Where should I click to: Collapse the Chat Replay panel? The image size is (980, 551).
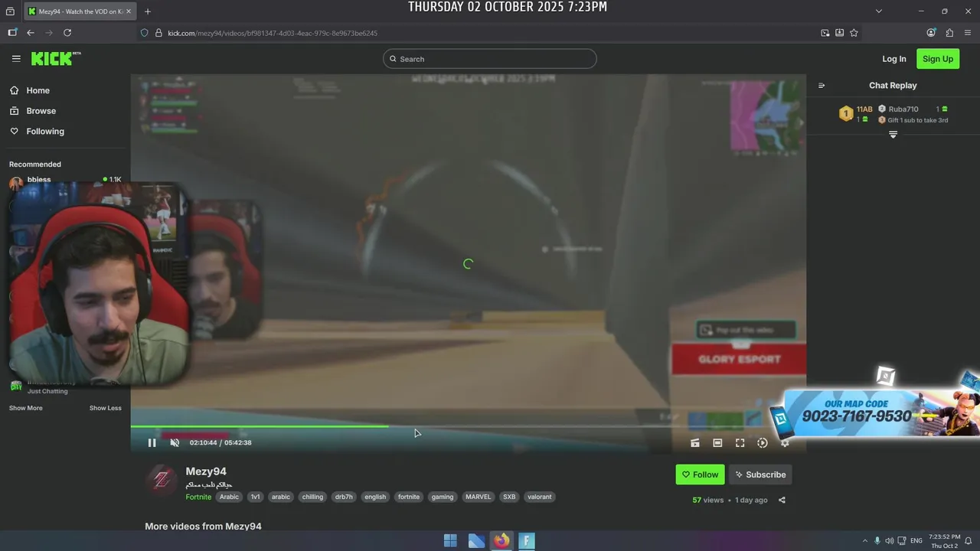822,86
